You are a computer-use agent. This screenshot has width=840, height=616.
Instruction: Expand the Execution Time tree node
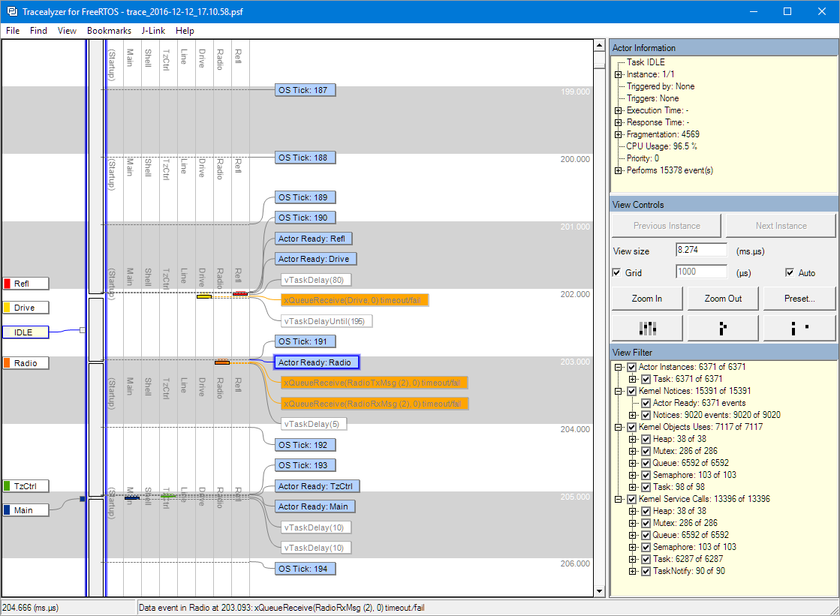pos(618,110)
